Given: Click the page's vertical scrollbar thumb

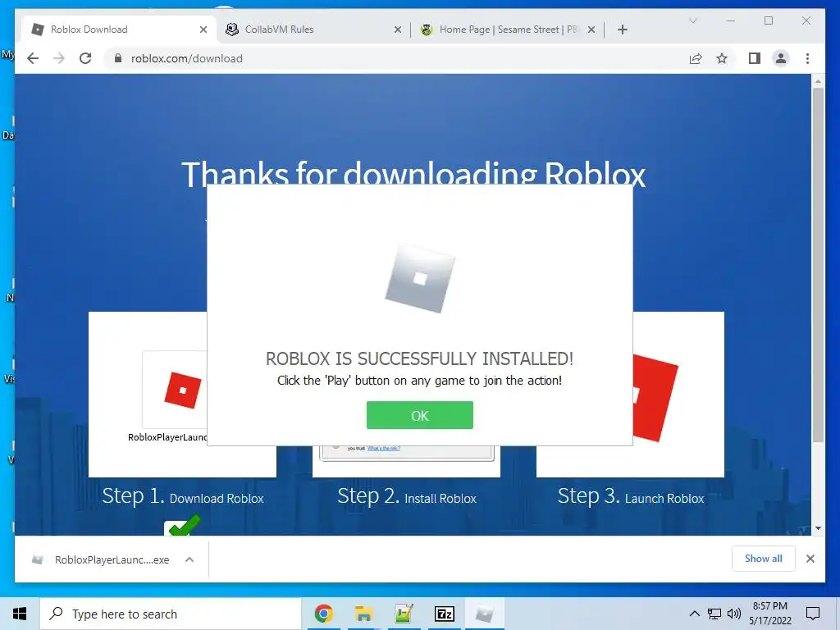Looking at the screenshot, I should pos(818,265).
